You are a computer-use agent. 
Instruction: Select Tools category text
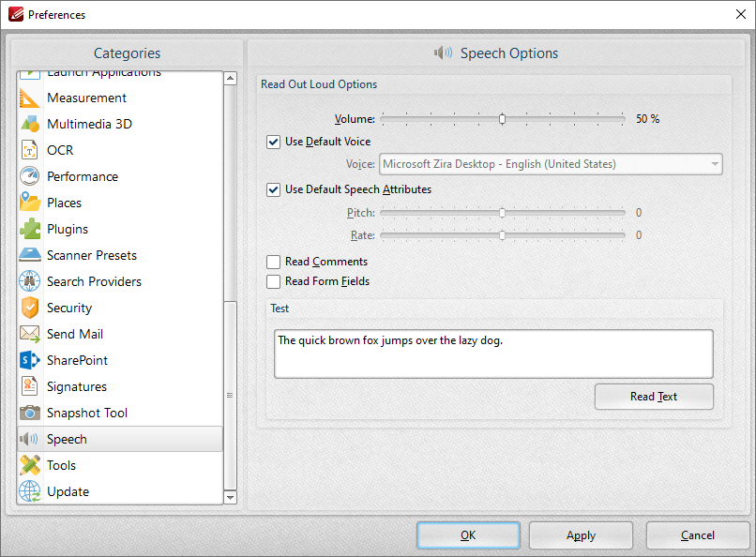61,465
